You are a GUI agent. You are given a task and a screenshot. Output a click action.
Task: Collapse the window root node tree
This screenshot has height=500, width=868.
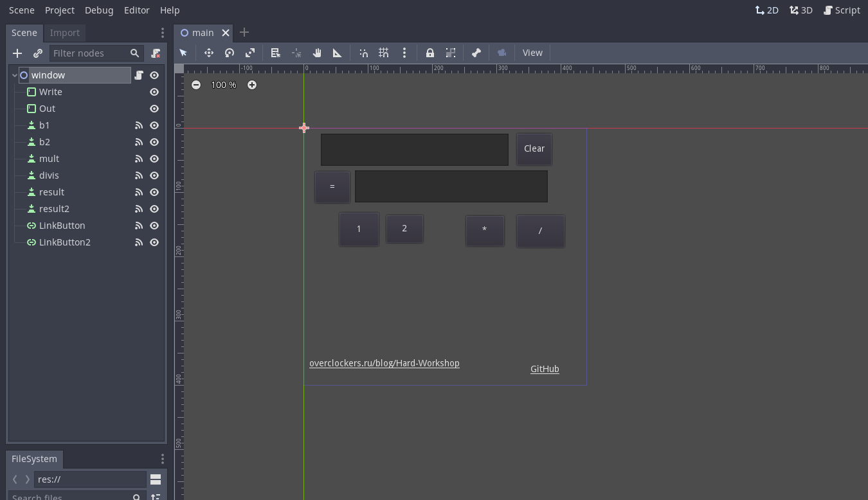[x=14, y=75]
